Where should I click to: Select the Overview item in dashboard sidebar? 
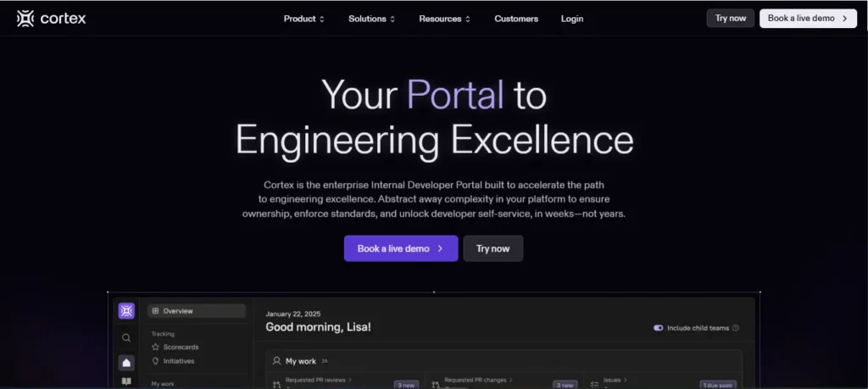click(x=197, y=311)
